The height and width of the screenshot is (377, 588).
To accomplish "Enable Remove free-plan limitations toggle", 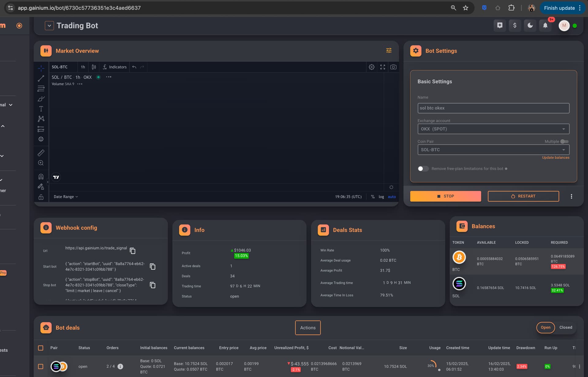I will click(423, 169).
